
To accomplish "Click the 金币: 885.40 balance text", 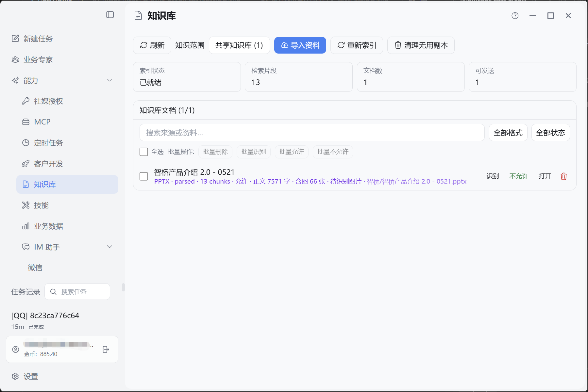I will coord(41,354).
